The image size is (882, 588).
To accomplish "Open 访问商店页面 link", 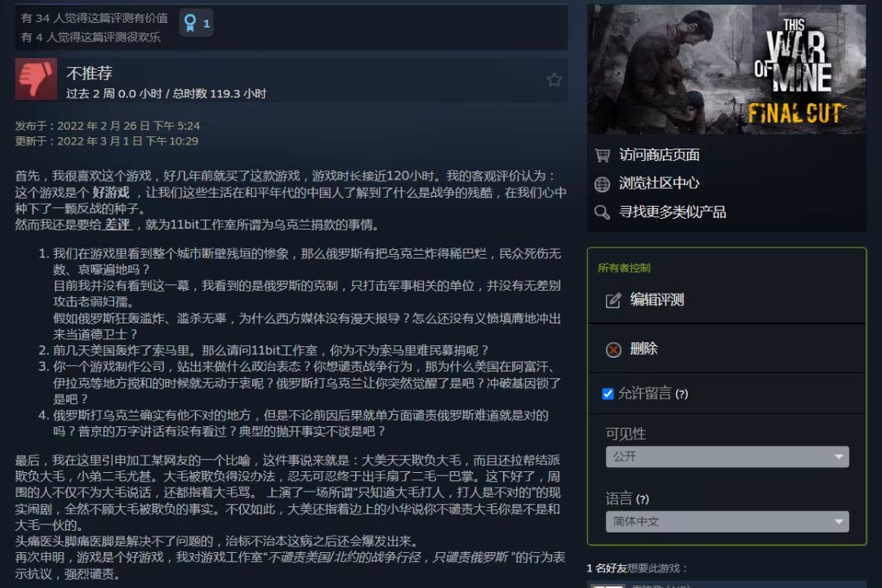I will pyautogui.click(x=659, y=154).
